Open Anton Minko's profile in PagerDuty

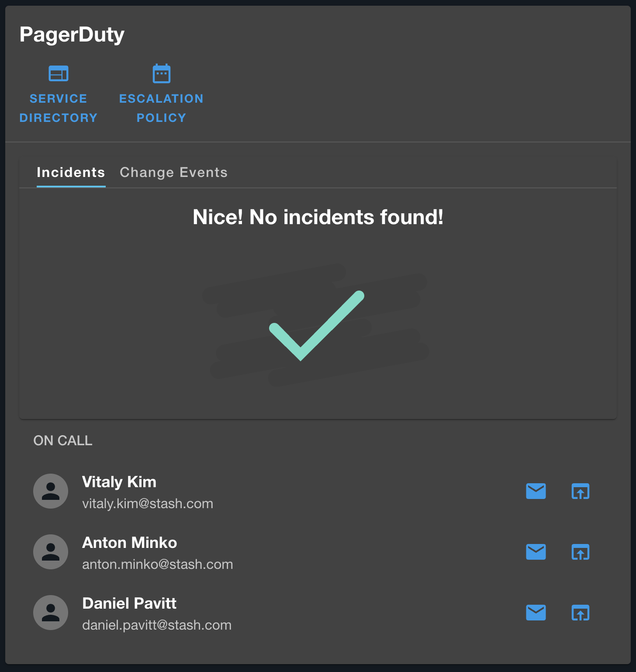tap(580, 552)
